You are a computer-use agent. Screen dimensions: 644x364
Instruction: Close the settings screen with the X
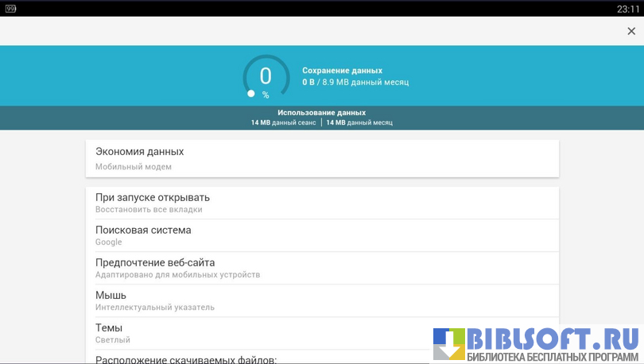631,31
